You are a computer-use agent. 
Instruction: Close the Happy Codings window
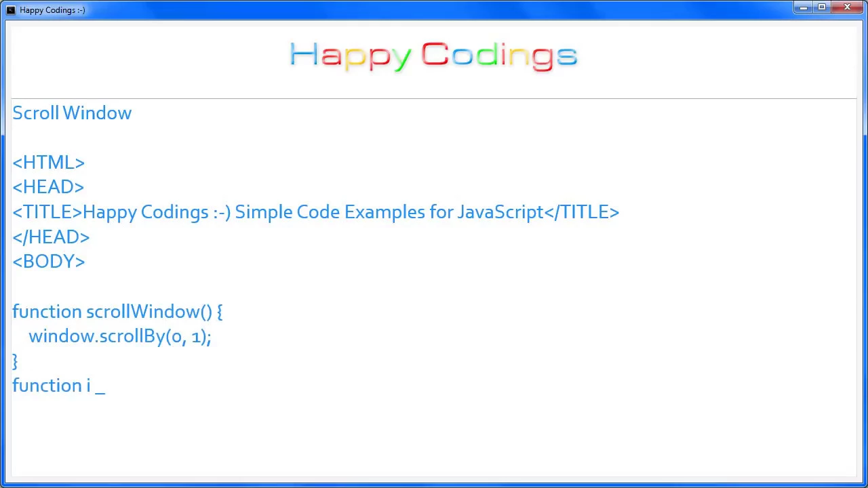click(847, 7)
